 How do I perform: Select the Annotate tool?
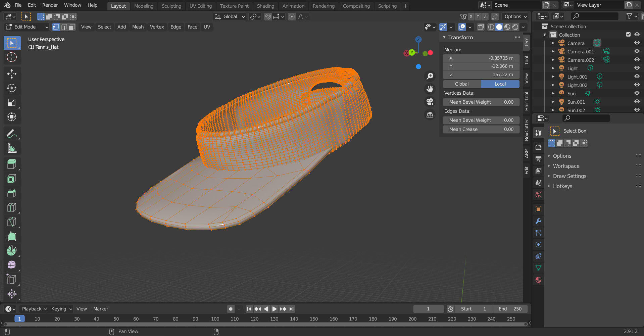(12, 134)
